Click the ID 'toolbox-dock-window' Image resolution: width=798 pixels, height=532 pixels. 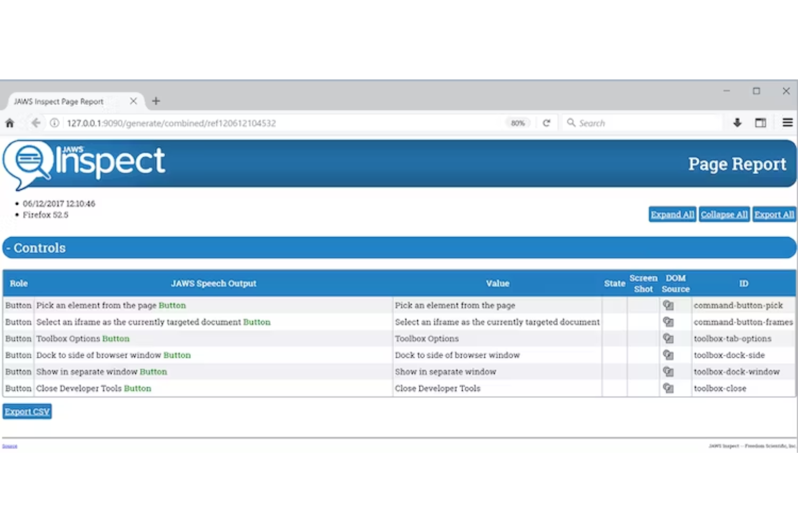pos(737,372)
